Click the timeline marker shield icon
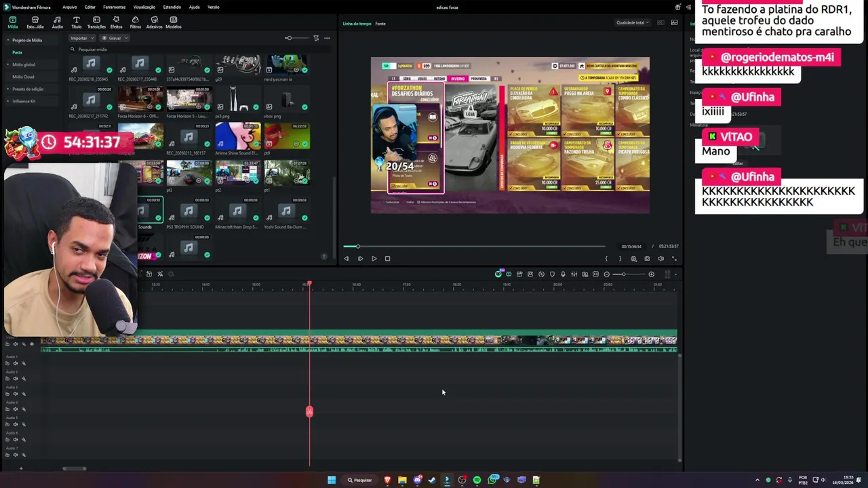Screen dimensions: 868x488 [x=552, y=274]
